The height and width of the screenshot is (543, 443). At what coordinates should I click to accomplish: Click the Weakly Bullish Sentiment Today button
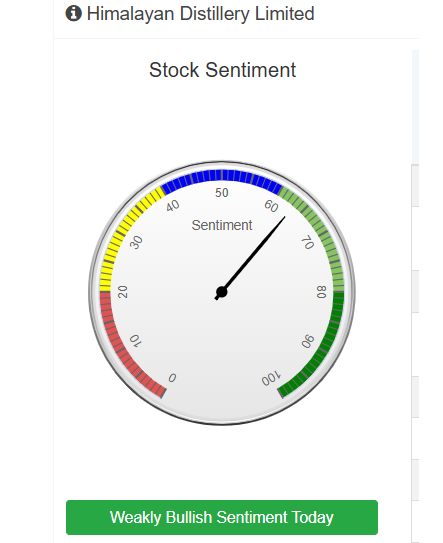click(222, 517)
